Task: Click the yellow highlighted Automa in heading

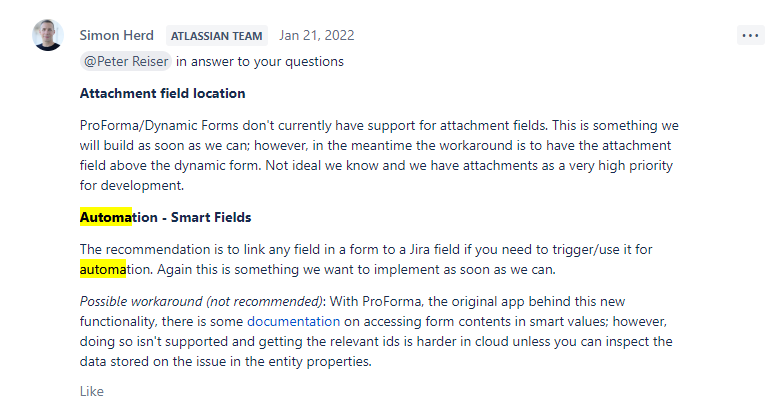Action: (106, 217)
